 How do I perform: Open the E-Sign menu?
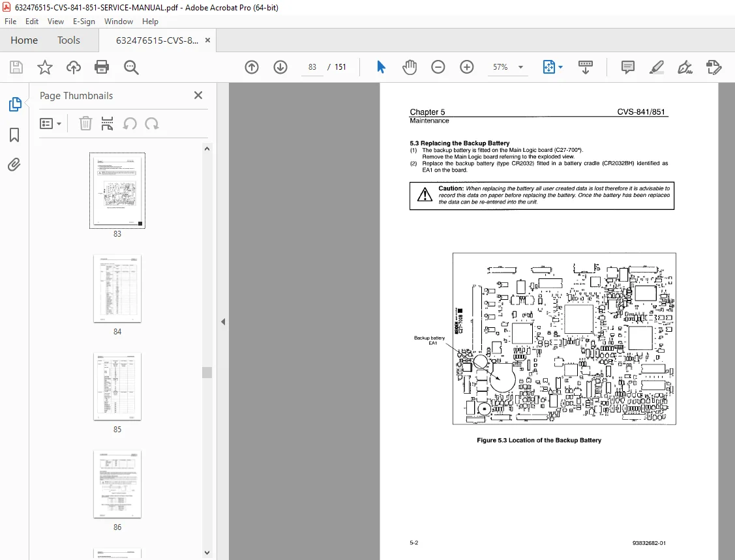click(x=84, y=22)
